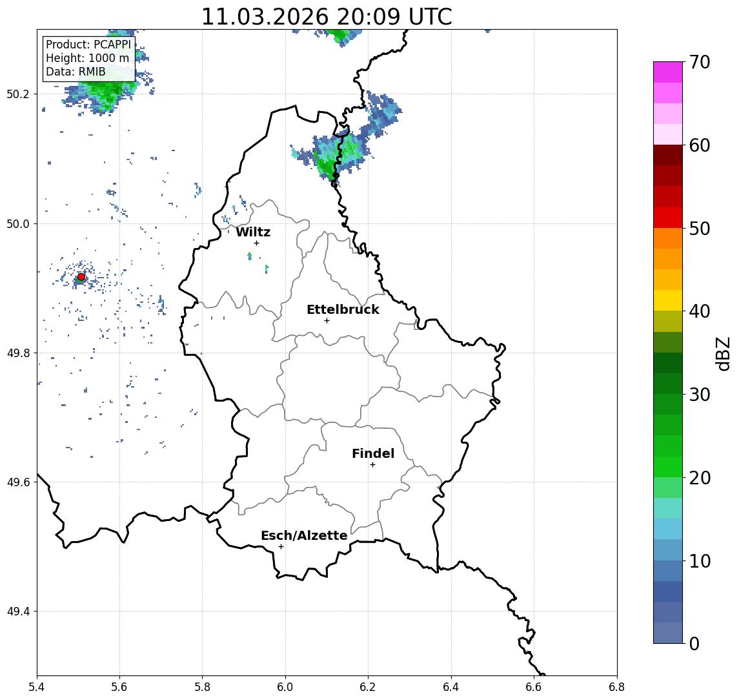Screen dimensions: 739x700
Task: Click longitude axis label 5.8
Action: [x=202, y=687]
